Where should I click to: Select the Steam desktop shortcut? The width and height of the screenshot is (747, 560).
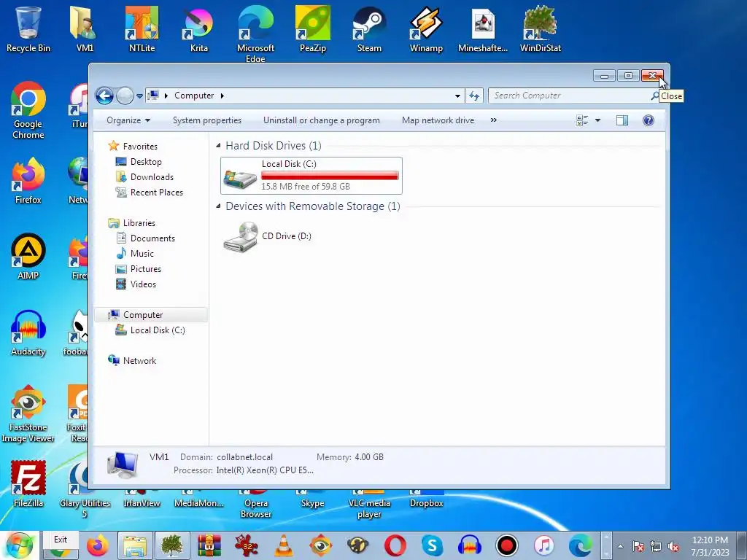(x=369, y=28)
